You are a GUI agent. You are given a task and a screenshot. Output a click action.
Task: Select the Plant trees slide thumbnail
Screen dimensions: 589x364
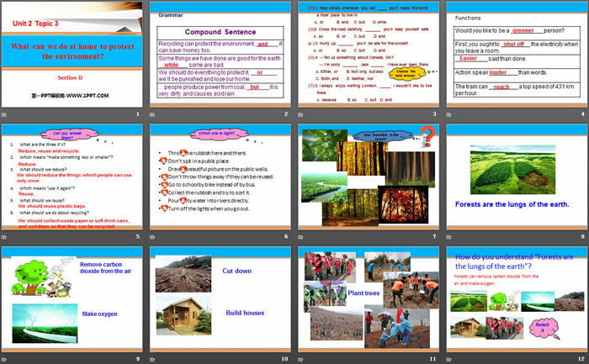tap(368, 298)
